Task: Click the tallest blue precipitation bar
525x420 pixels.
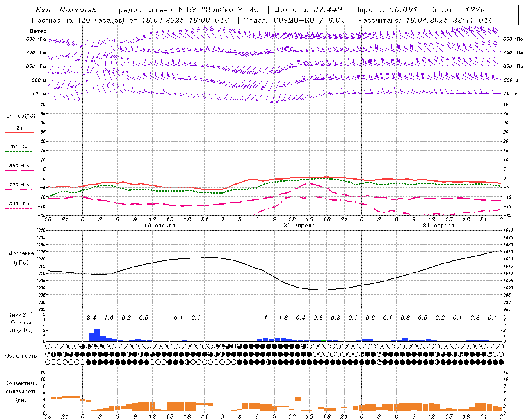Action: pyautogui.click(x=97, y=335)
